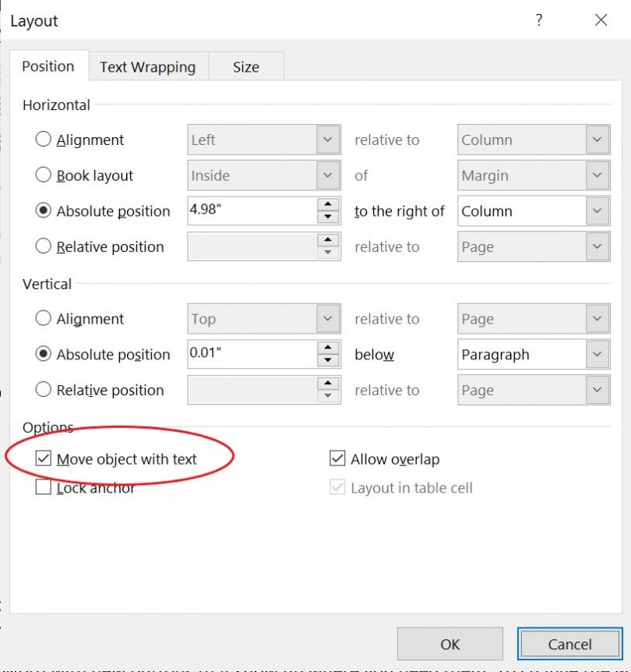This screenshot has width=631, height=672.
Task: Switch to the Size tab
Action: point(246,66)
